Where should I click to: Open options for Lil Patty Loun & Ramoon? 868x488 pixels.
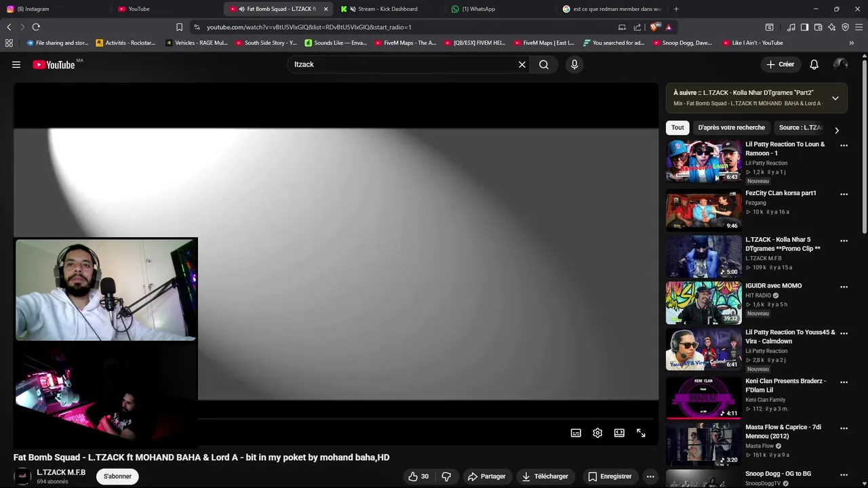click(844, 145)
